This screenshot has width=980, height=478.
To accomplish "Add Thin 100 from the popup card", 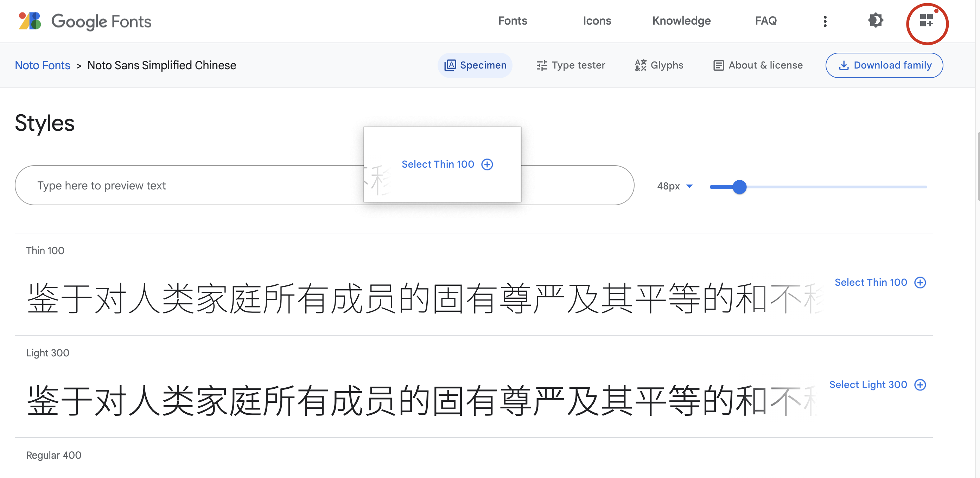I will point(447,164).
